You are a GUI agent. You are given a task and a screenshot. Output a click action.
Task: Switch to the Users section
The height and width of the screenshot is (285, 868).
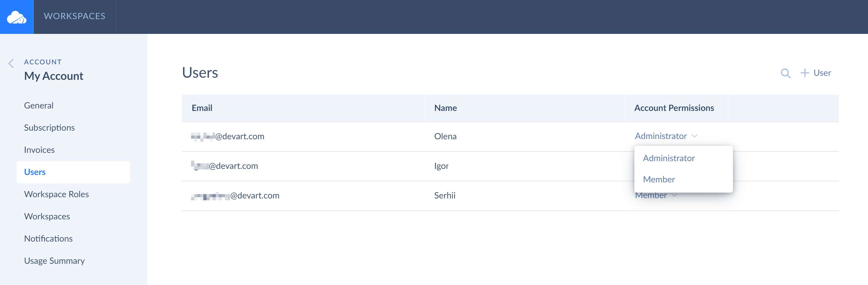[35, 172]
